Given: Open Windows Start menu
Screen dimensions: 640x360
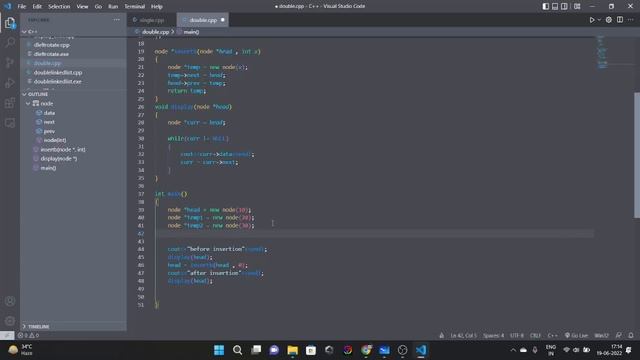Looking at the screenshot, I should click(x=219, y=350).
